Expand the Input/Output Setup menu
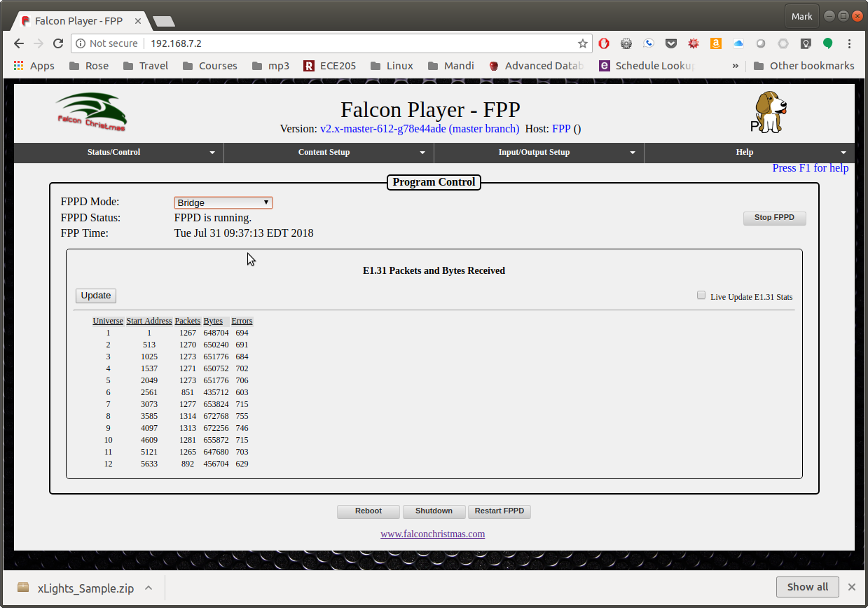868x608 pixels. (538, 152)
